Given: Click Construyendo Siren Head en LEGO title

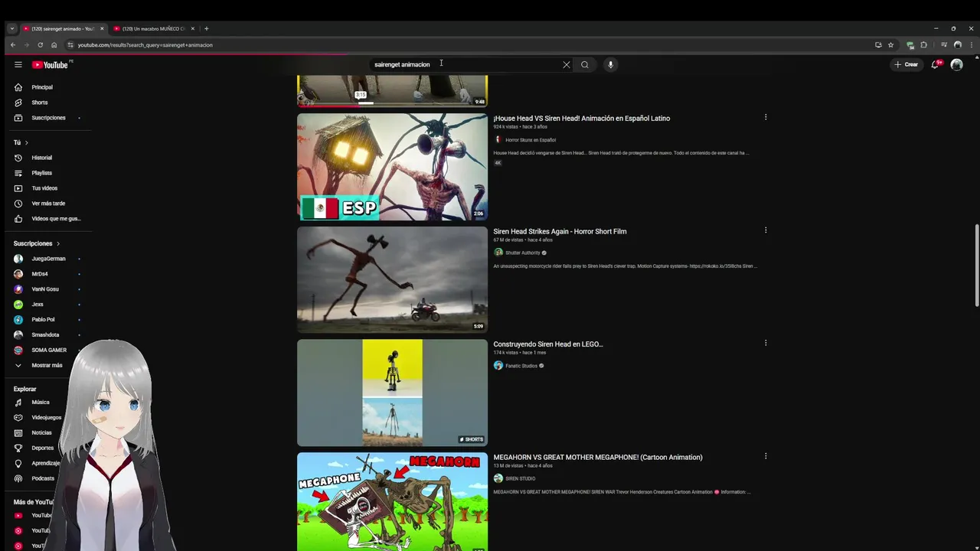Looking at the screenshot, I should (x=548, y=344).
